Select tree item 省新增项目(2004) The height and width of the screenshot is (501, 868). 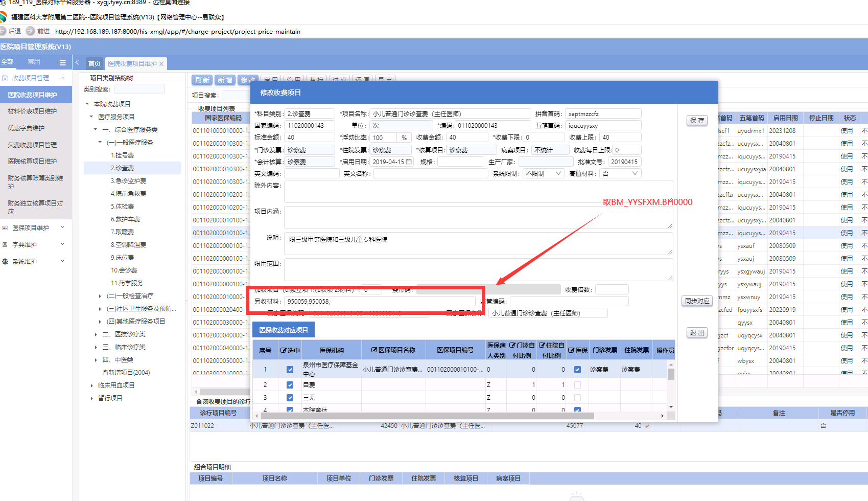126,373
